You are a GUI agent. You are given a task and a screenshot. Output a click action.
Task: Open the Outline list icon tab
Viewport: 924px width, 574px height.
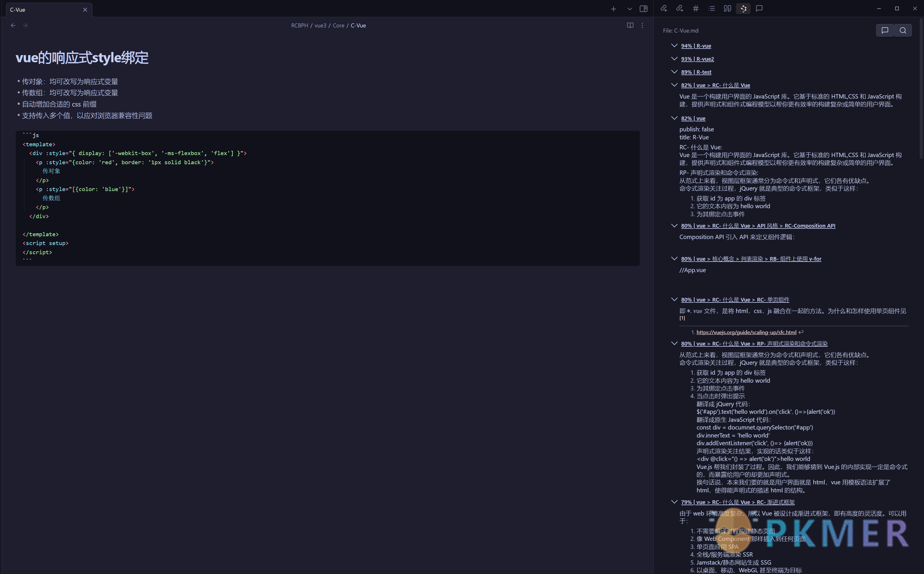point(712,8)
